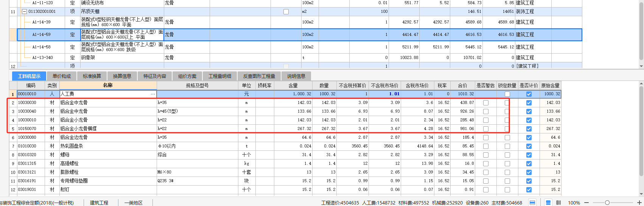Click the M6×80 specification cell
The height and width of the screenshot is (206, 644).
(x=197, y=172)
